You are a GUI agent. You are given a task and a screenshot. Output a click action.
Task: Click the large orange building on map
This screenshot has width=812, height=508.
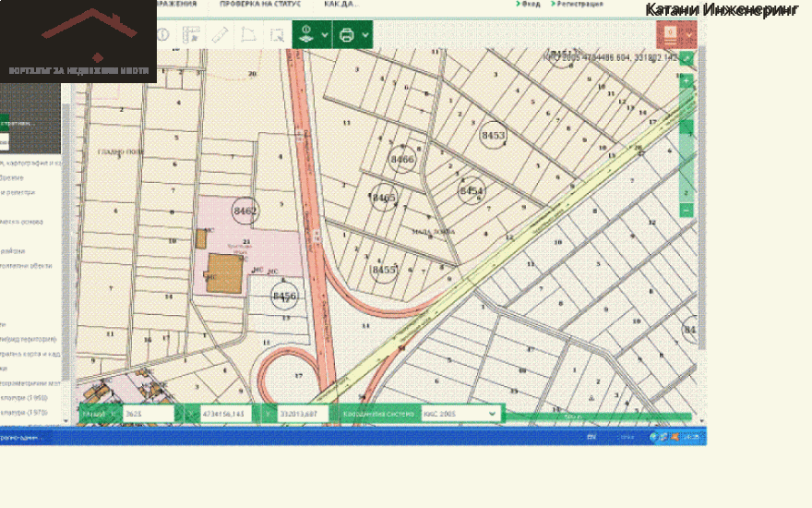click(x=225, y=273)
